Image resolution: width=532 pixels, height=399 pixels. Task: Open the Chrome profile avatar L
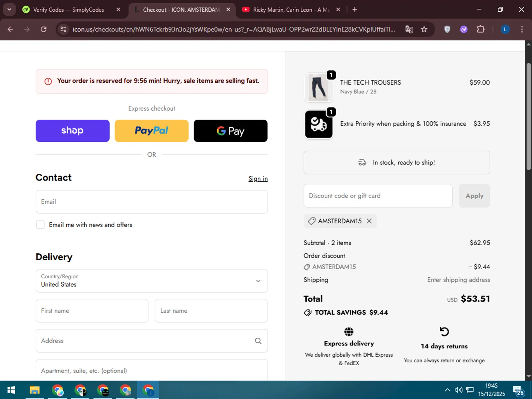coord(505,29)
